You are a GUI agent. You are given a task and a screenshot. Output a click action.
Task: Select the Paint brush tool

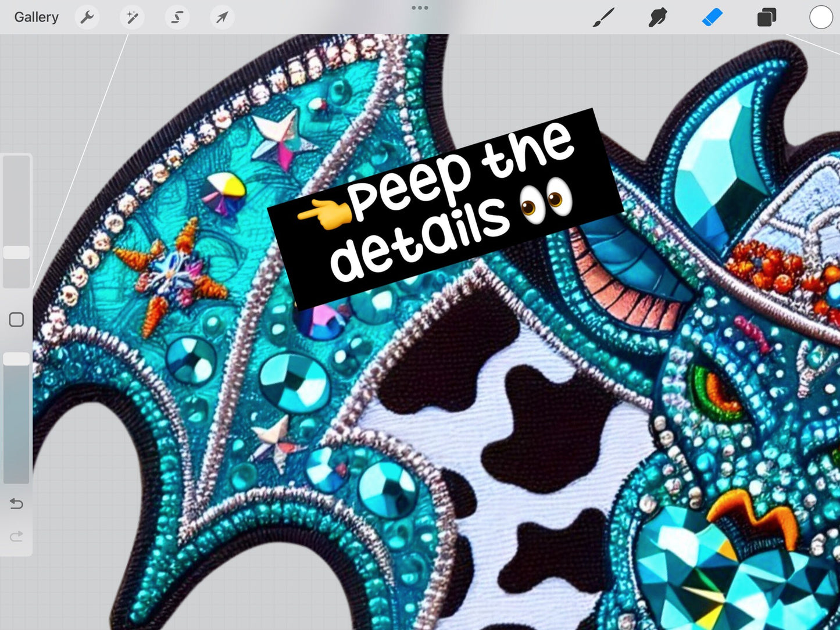click(x=603, y=17)
